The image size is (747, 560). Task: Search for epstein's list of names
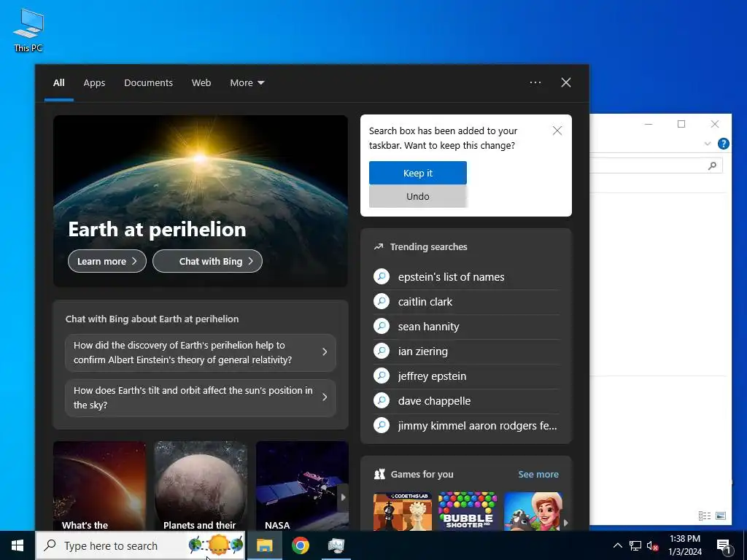pyautogui.click(x=451, y=276)
